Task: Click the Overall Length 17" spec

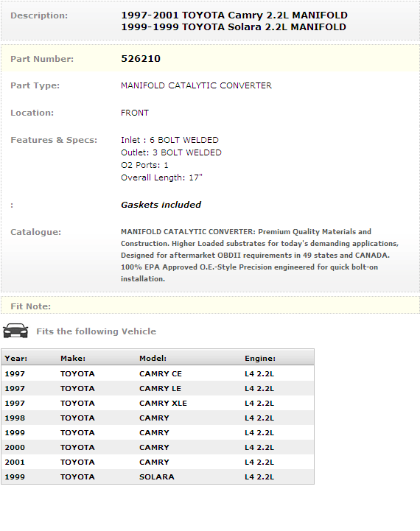Action: [x=161, y=177]
